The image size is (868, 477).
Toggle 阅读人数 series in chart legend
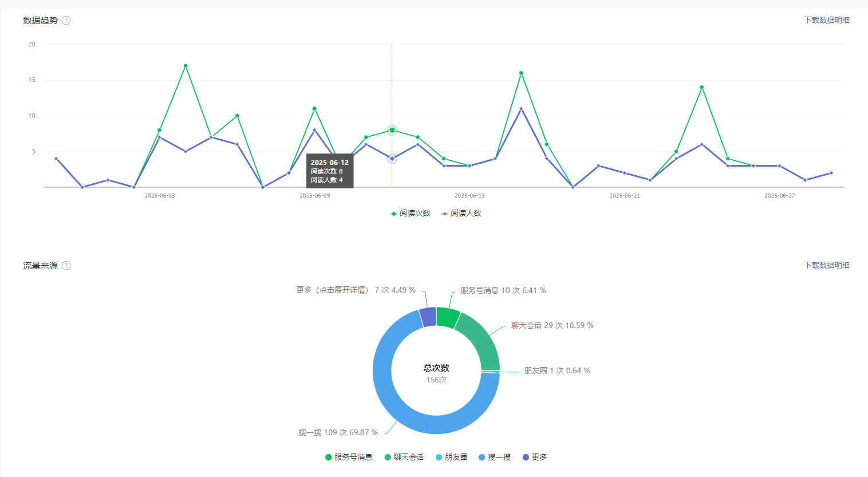(461, 213)
